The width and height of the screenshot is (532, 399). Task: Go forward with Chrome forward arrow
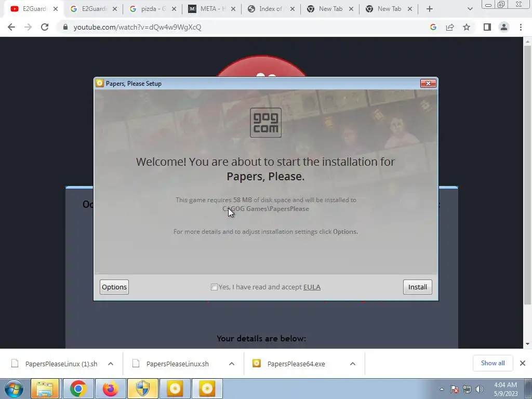(28, 27)
